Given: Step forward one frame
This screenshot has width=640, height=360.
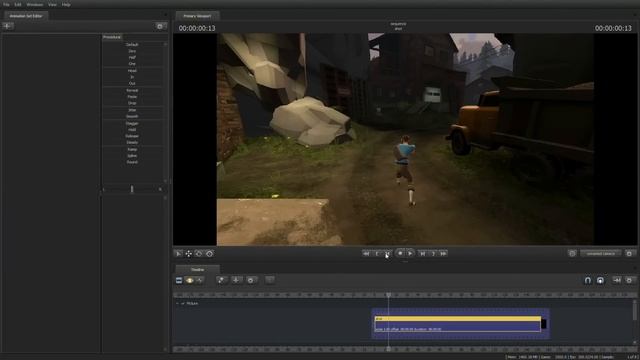Looking at the screenshot, I should (423, 254).
